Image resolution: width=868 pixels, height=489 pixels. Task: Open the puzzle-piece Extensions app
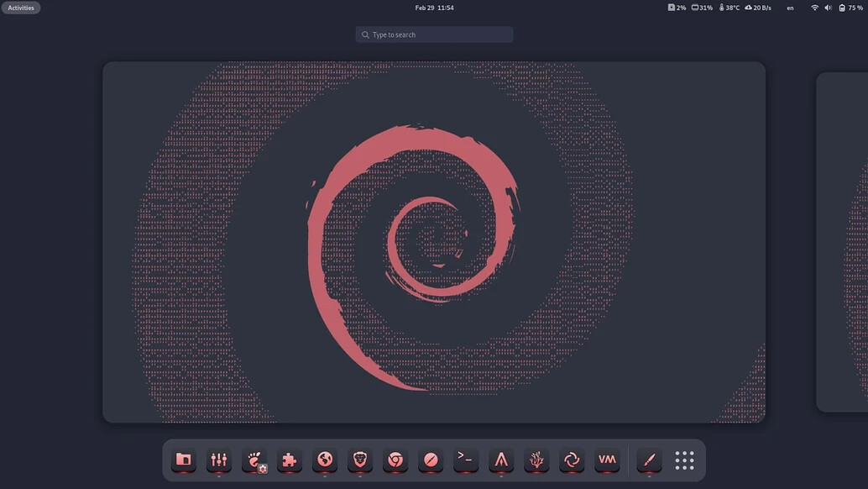coord(290,460)
